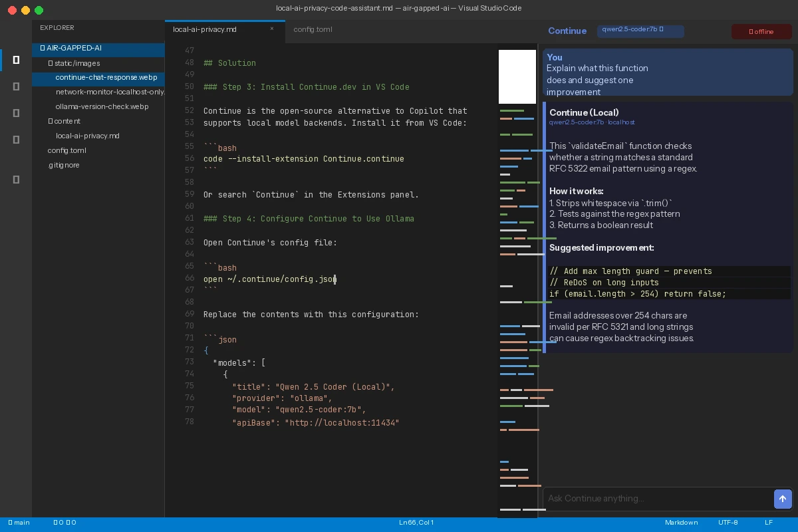Switch git branch via main indicator
Image resolution: width=798 pixels, height=532 pixels.
(x=19, y=523)
